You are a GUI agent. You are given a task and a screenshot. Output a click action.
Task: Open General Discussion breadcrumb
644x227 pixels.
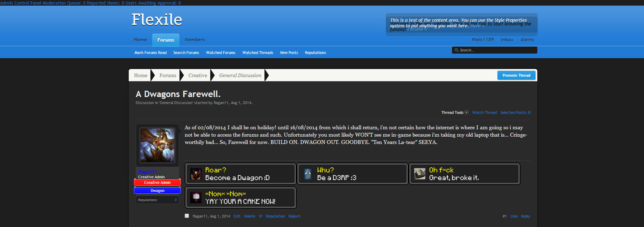(x=240, y=75)
